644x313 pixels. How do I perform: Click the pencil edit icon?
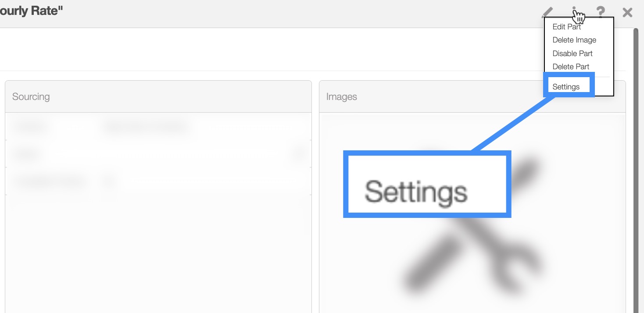(x=547, y=12)
